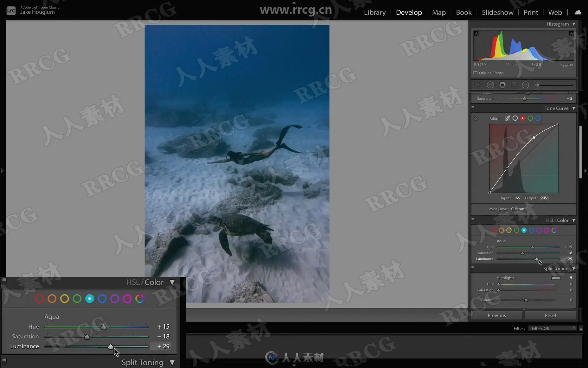Select green channel for point curve

530,118
